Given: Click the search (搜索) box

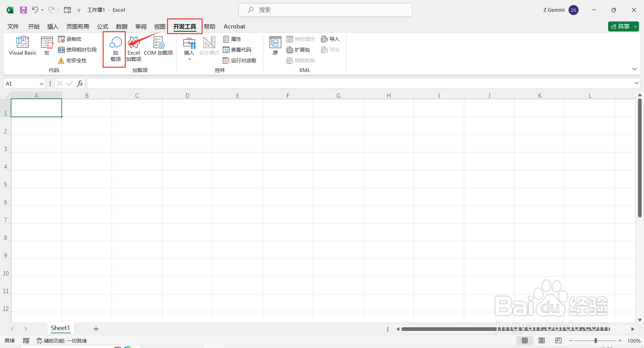Looking at the screenshot, I should tap(325, 10).
